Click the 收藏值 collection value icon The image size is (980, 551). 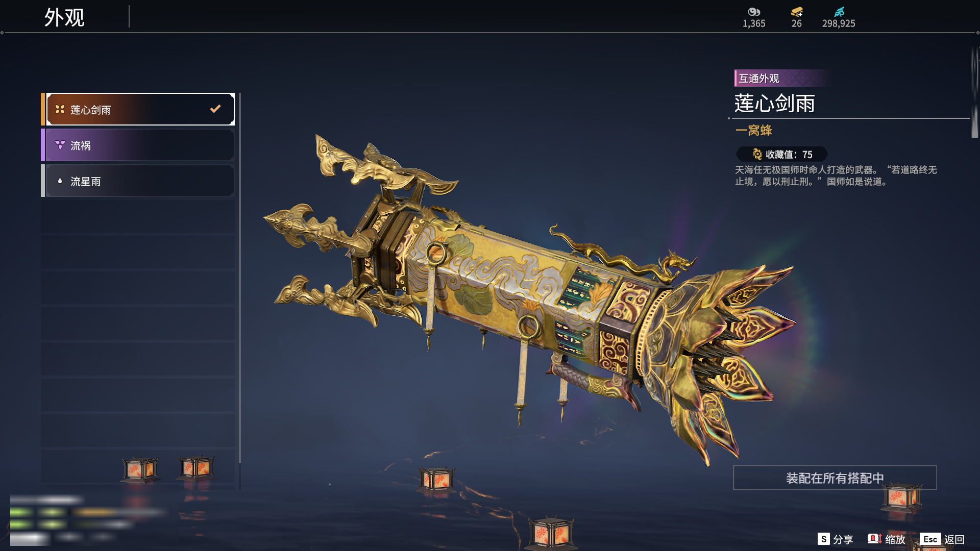pyautogui.click(x=757, y=154)
